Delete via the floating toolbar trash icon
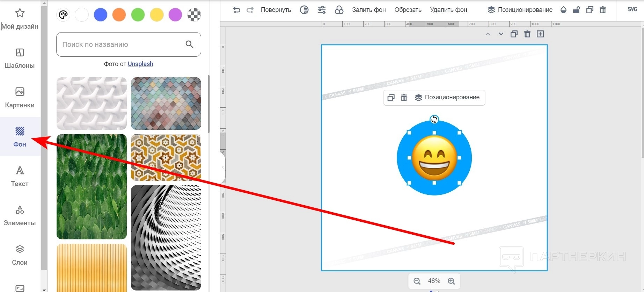 click(x=404, y=98)
